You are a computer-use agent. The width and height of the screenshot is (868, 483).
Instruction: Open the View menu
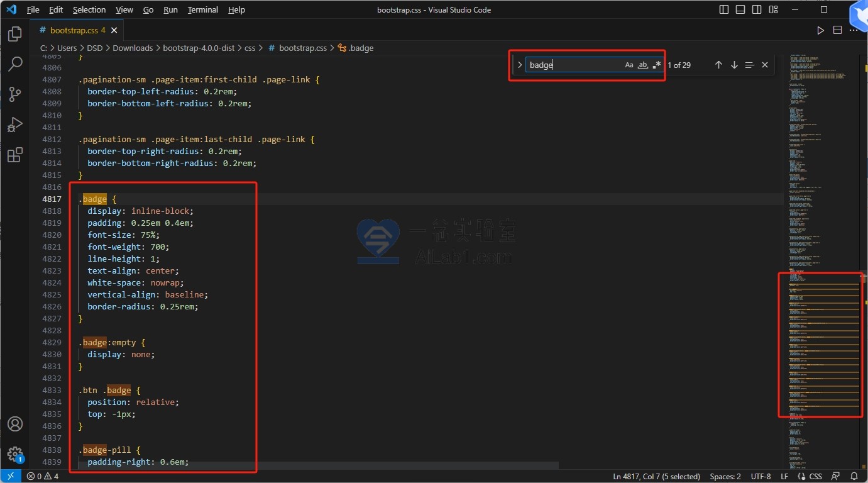click(124, 10)
